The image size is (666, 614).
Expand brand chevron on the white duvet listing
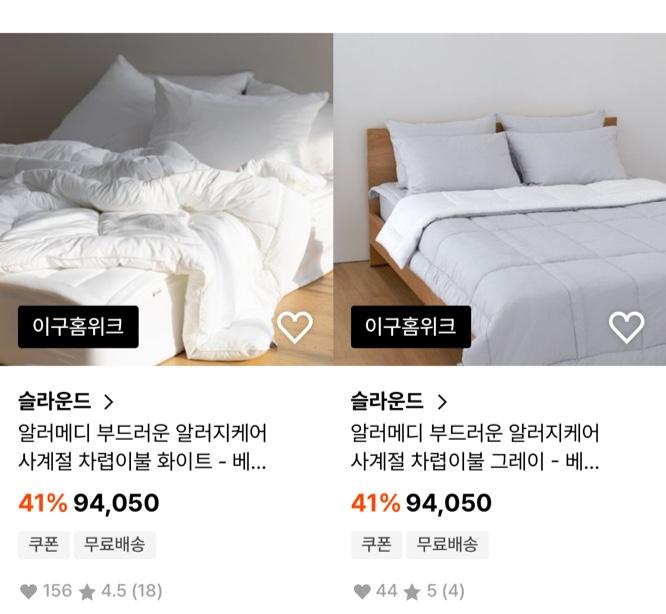tap(109, 402)
